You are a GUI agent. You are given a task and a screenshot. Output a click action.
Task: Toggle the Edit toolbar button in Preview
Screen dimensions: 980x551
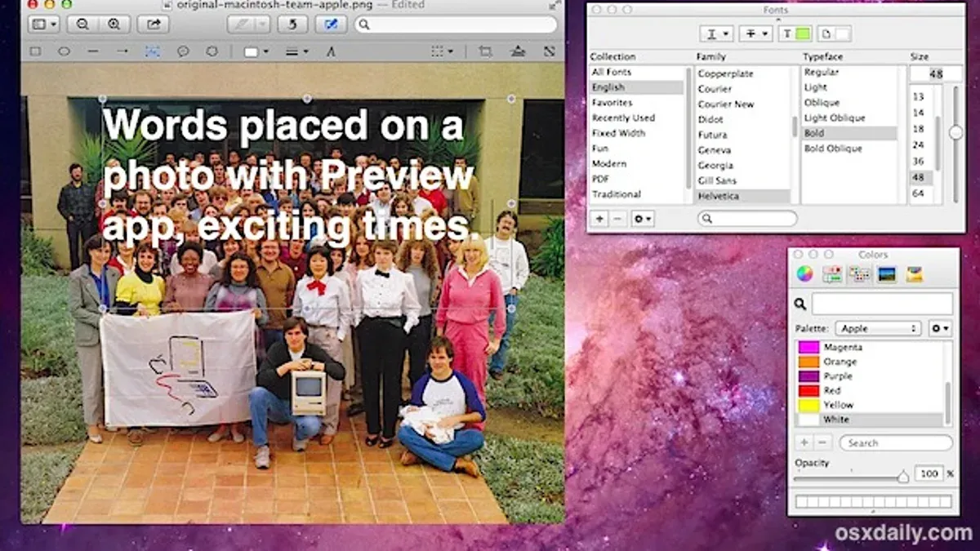pyautogui.click(x=331, y=24)
